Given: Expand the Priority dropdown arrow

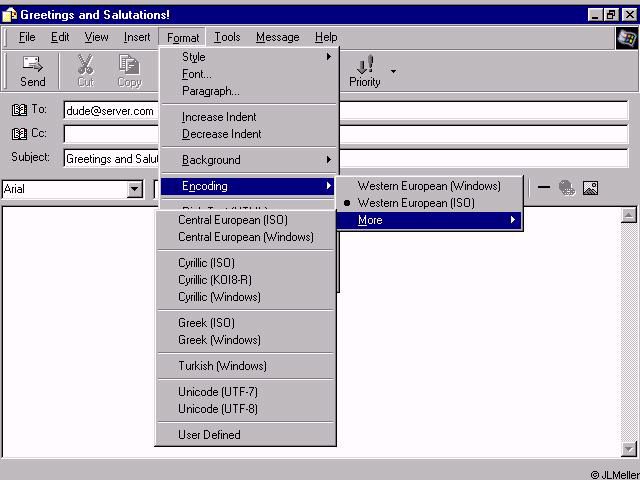Looking at the screenshot, I should tap(393, 72).
